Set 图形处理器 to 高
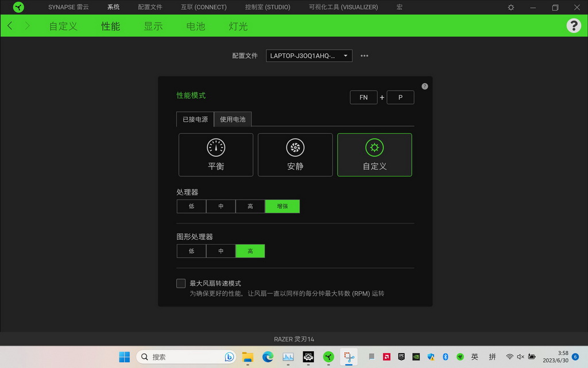This screenshot has width=588, height=368. pos(250,251)
